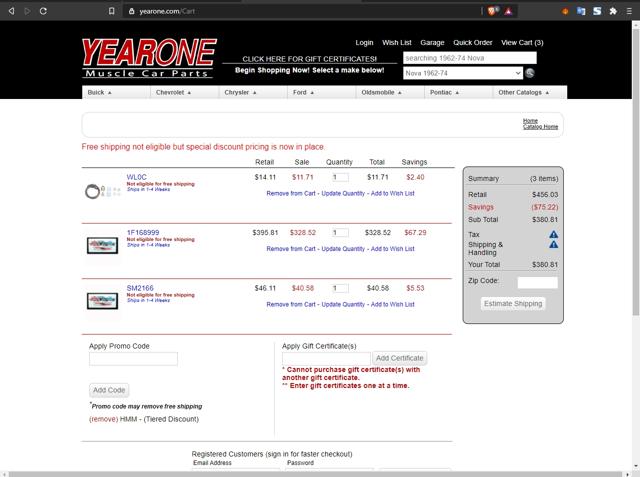The width and height of the screenshot is (640, 477).
Task: Focus the Zip Code field
Action: tap(538, 282)
